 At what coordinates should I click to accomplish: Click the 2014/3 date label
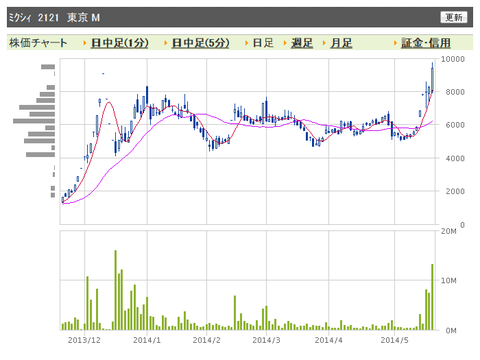coord(266,340)
